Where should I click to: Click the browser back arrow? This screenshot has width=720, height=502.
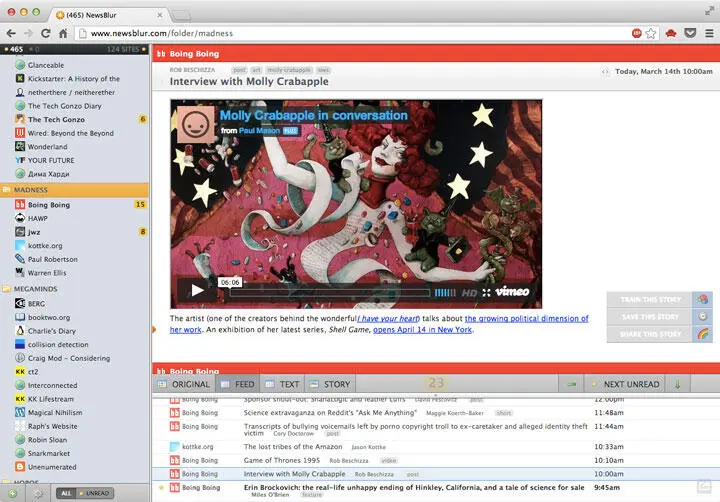point(11,33)
